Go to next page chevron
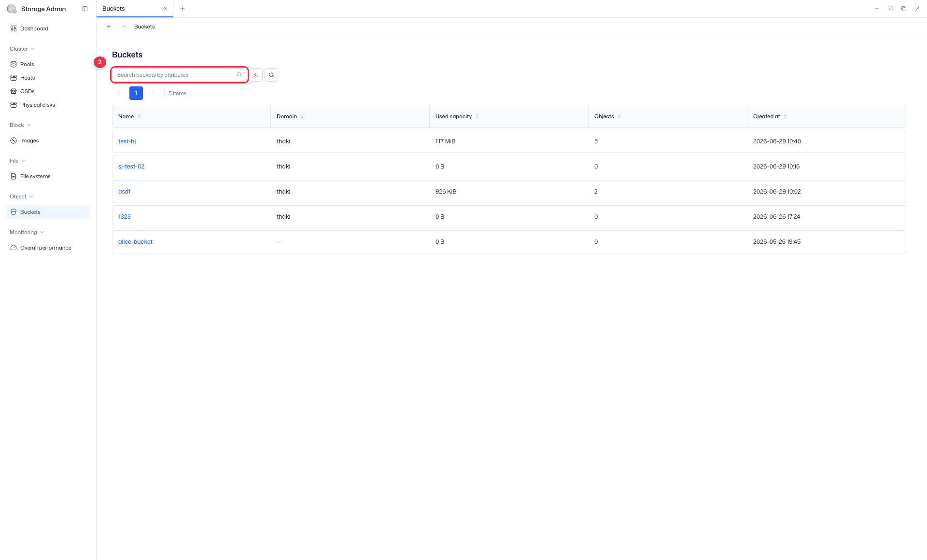Image resolution: width=927 pixels, height=560 pixels. point(154,93)
